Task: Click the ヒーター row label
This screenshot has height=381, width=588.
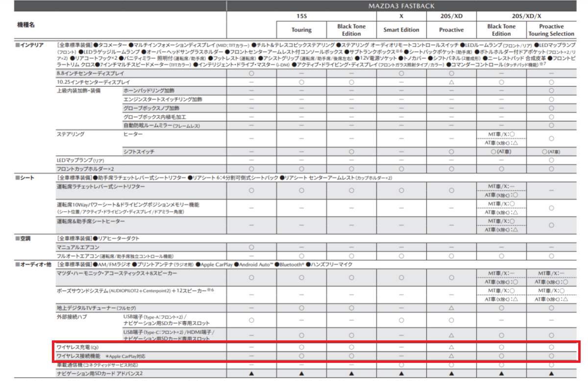Action: [x=133, y=134]
